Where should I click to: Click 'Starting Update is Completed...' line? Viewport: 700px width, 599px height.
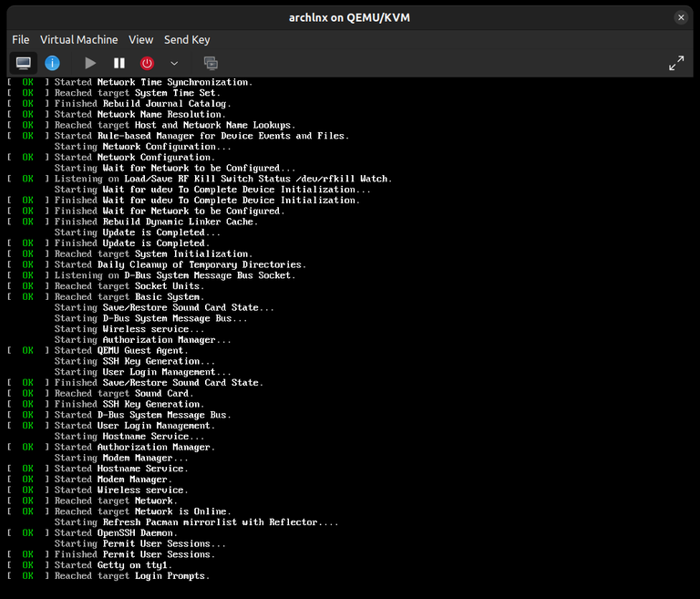[x=138, y=232]
